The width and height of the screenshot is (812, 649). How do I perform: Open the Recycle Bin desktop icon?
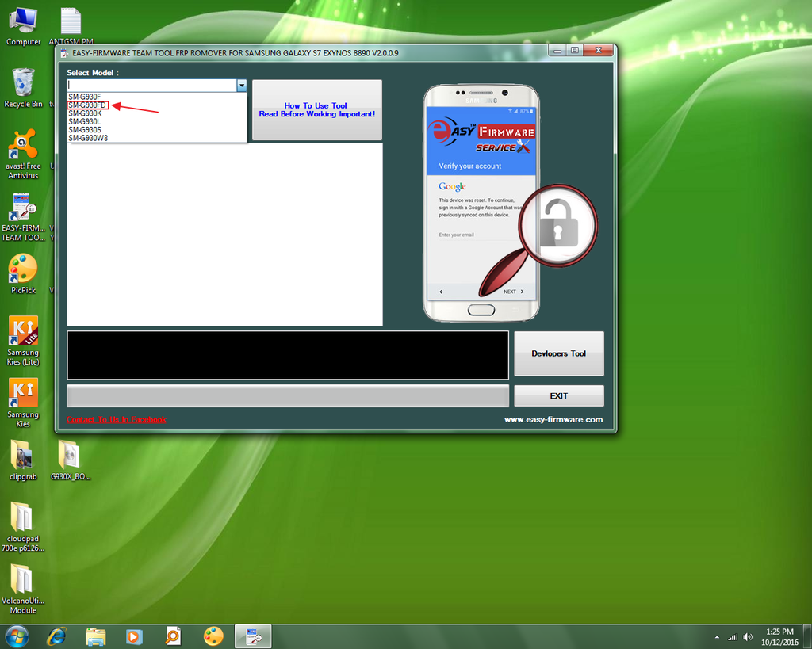tap(23, 87)
